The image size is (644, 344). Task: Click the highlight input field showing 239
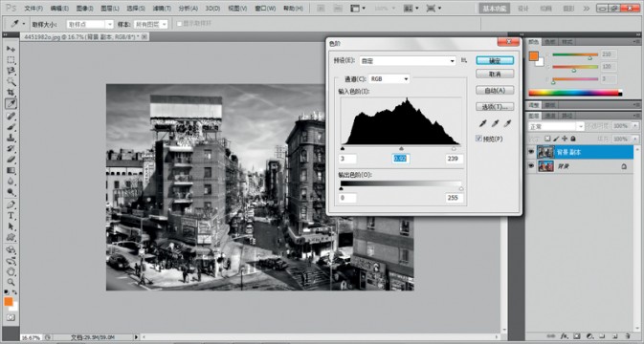pos(454,159)
